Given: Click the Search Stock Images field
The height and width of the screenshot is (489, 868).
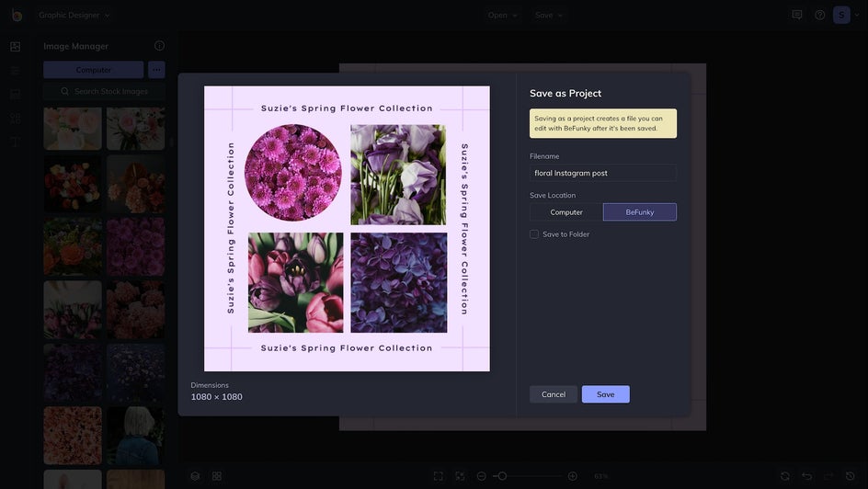Looking at the screenshot, I should pos(104,91).
